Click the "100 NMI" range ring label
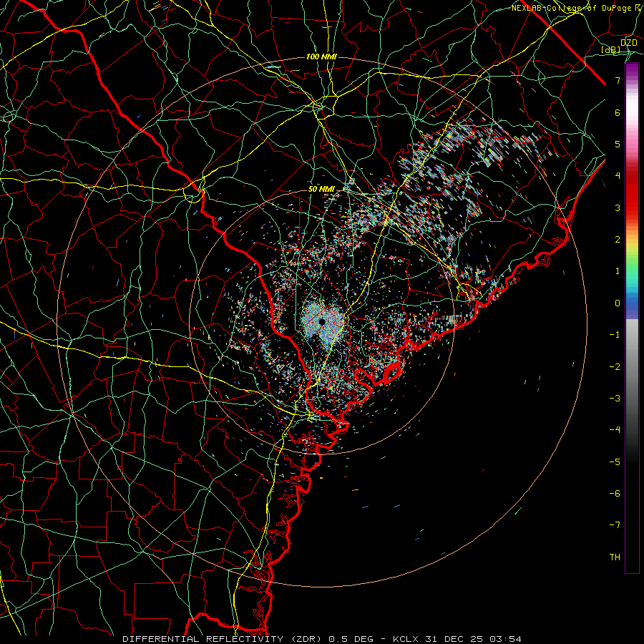 [x=321, y=57]
